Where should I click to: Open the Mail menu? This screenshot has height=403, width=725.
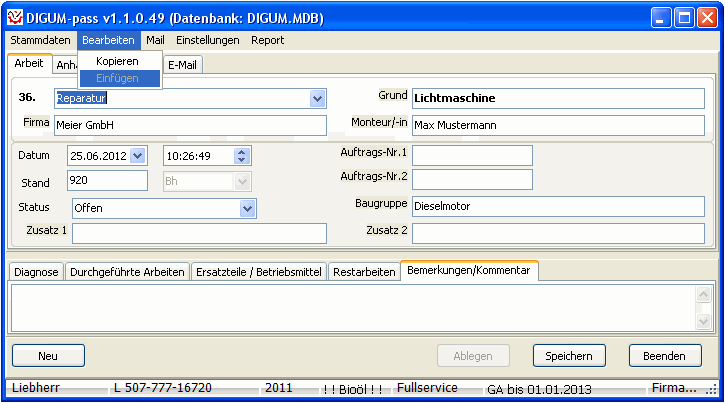pyautogui.click(x=155, y=40)
